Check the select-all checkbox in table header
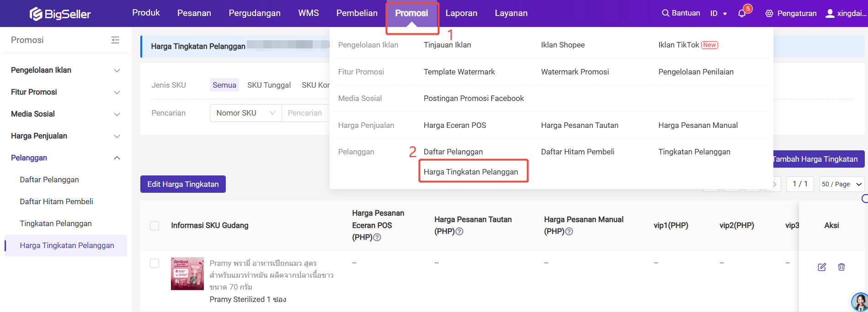This screenshot has height=312, width=868. coord(154,226)
